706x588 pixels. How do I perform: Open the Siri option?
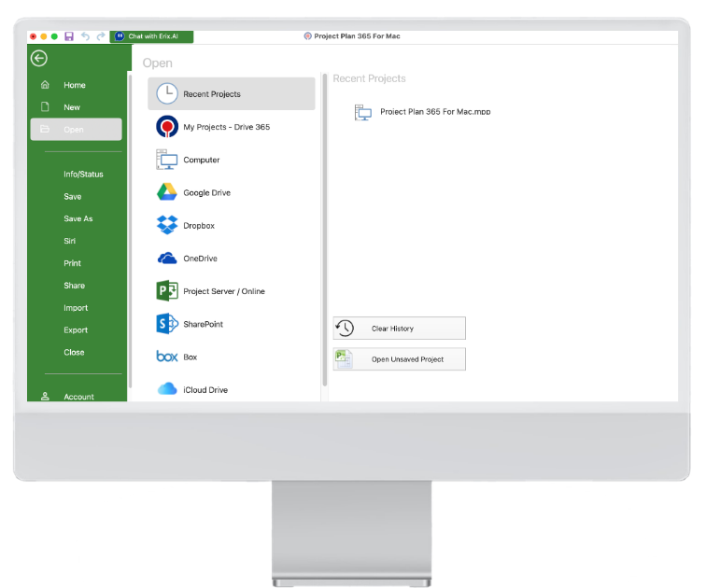pyautogui.click(x=69, y=241)
